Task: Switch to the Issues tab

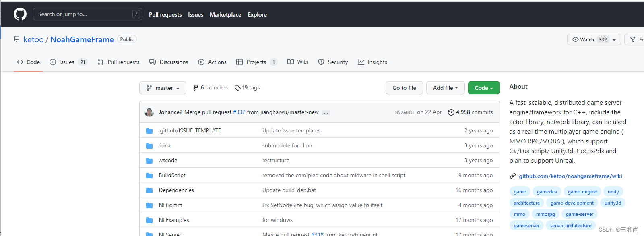Action: point(68,62)
